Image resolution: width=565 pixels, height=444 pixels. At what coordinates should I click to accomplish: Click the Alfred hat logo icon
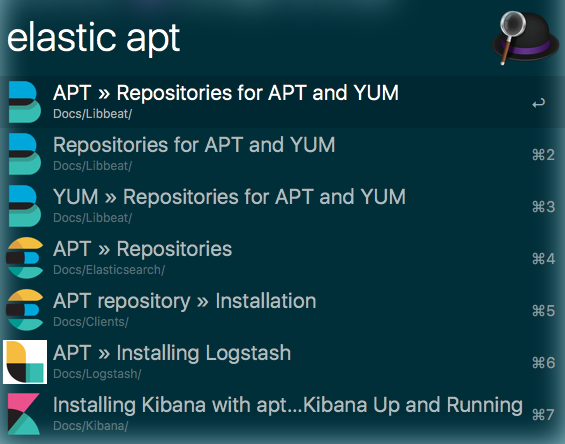(525, 37)
